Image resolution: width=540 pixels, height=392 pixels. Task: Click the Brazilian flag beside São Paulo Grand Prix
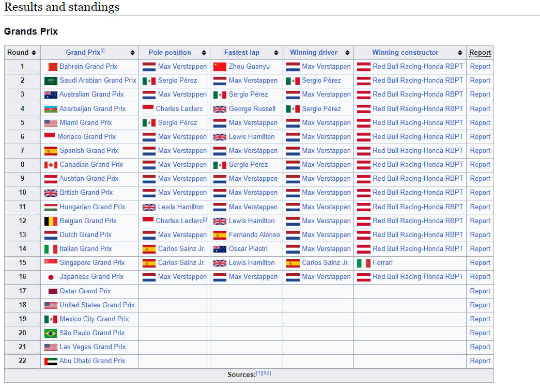tap(51, 333)
